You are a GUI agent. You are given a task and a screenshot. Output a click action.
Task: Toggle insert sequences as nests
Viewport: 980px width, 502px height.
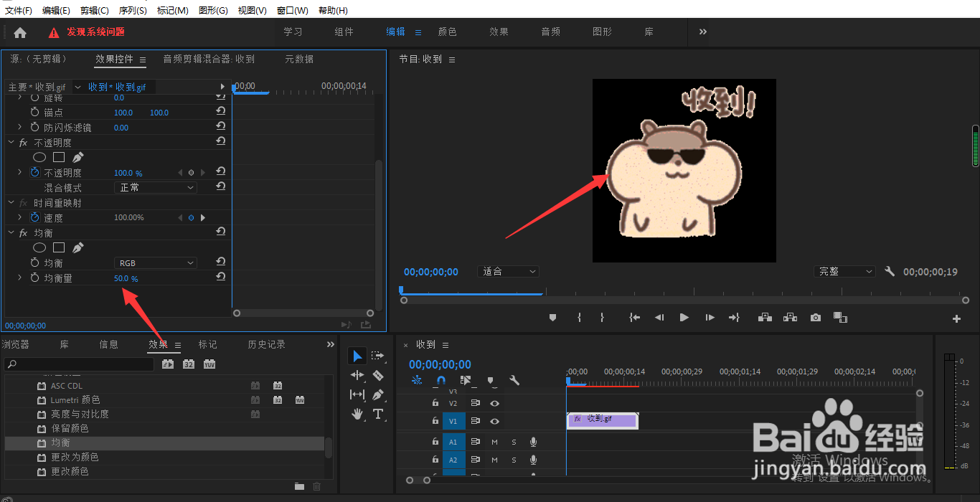(417, 381)
